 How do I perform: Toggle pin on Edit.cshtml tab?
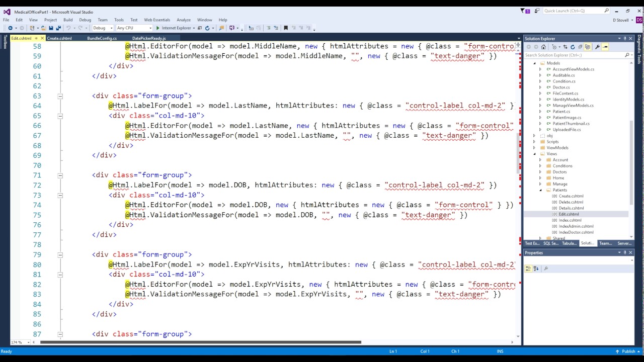point(36,38)
